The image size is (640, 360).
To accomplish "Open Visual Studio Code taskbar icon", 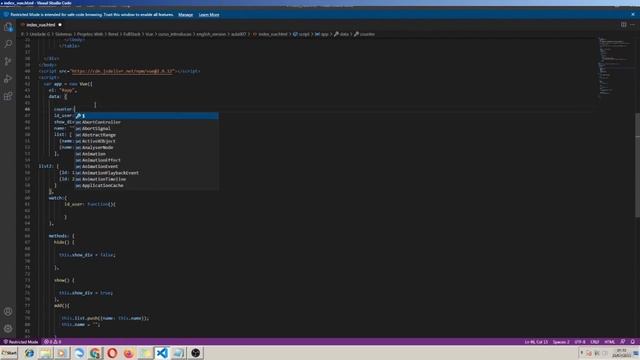I will point(162,353).
